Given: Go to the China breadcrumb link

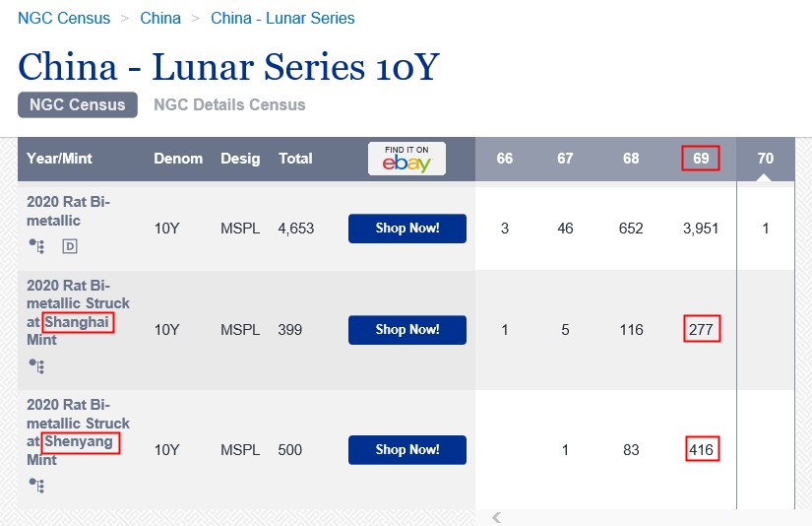Looking at the screenshot, I should coord(160,18).
